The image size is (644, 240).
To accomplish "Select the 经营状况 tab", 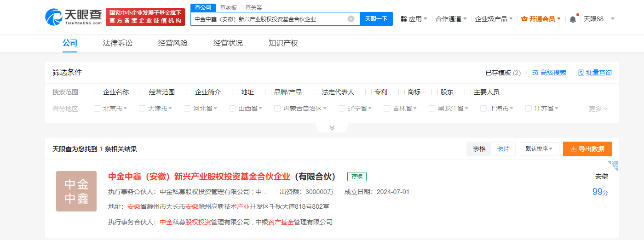I will click(x=228, y=43).
